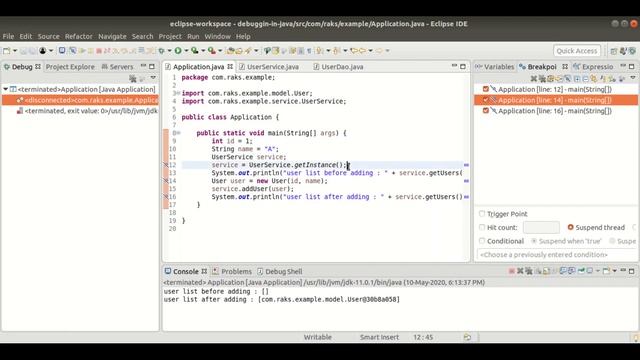
Task: Select terminated exit value 0 process entry
Action: (87, 111)
